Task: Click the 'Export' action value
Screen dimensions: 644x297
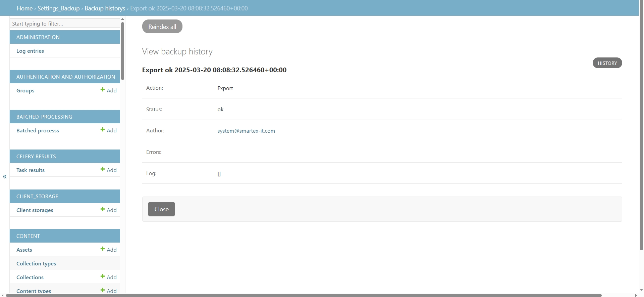Action: click(x=225, y=88)
